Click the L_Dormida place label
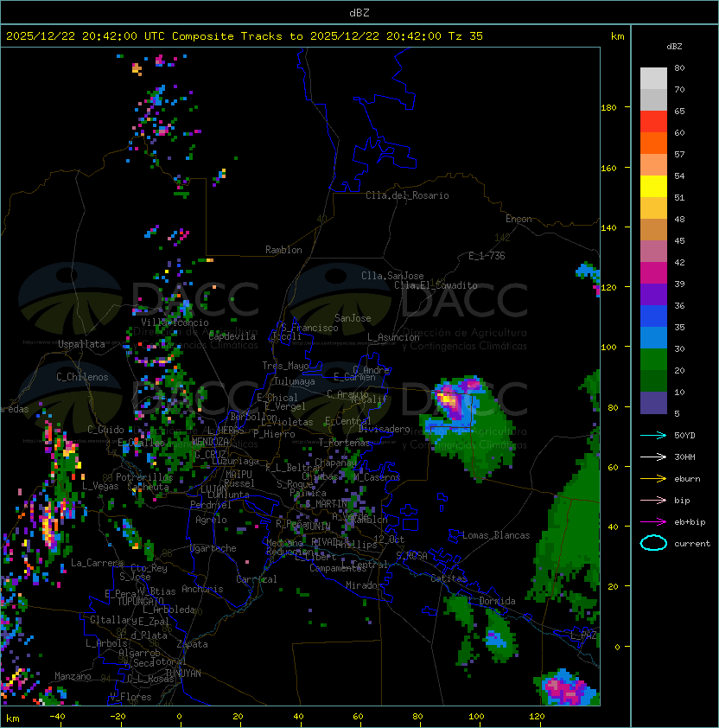The image size is (719, 728). pyautogui.click(x=492, y=601)
